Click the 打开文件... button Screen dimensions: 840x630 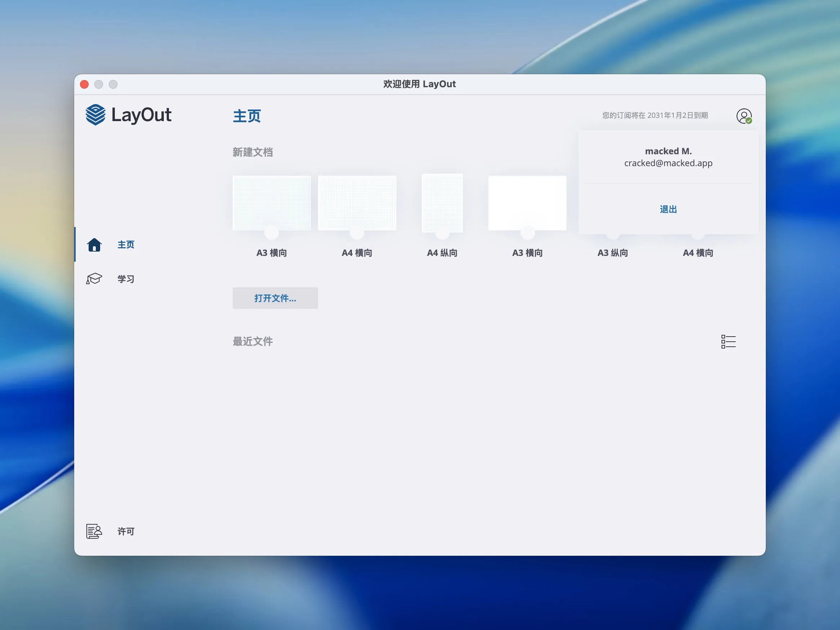pyautogui.click(x=275, y=298)
